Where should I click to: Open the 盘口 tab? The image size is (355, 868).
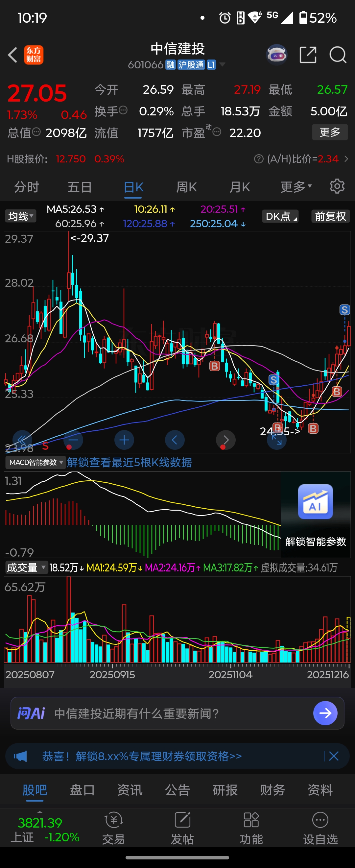pos(82,790)
